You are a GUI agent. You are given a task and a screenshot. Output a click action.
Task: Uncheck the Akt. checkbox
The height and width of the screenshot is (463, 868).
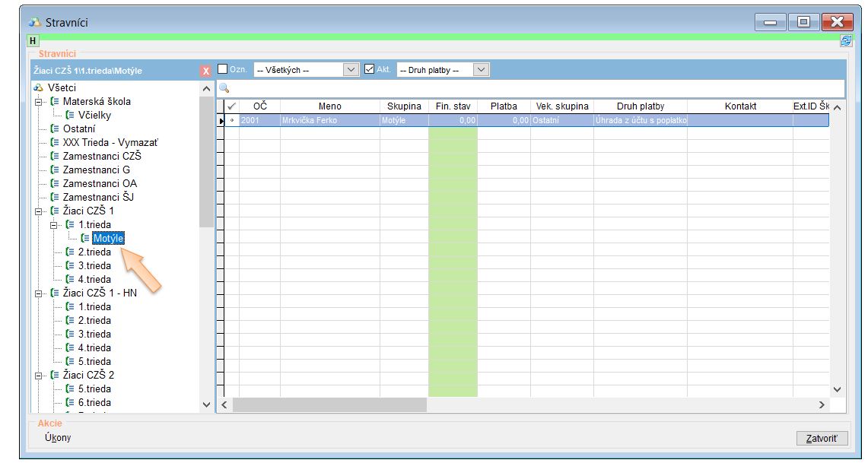point(370,69)
